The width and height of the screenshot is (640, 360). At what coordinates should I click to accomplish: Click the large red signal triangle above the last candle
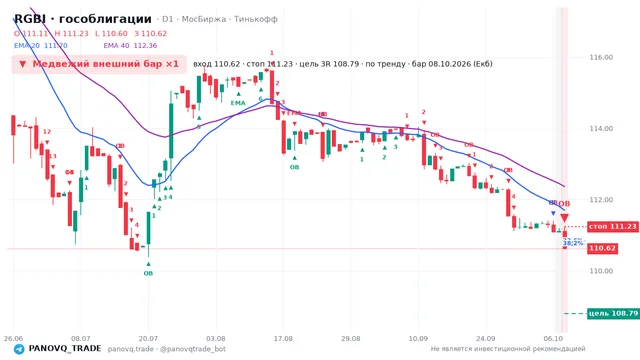click(x=564, y=218)
